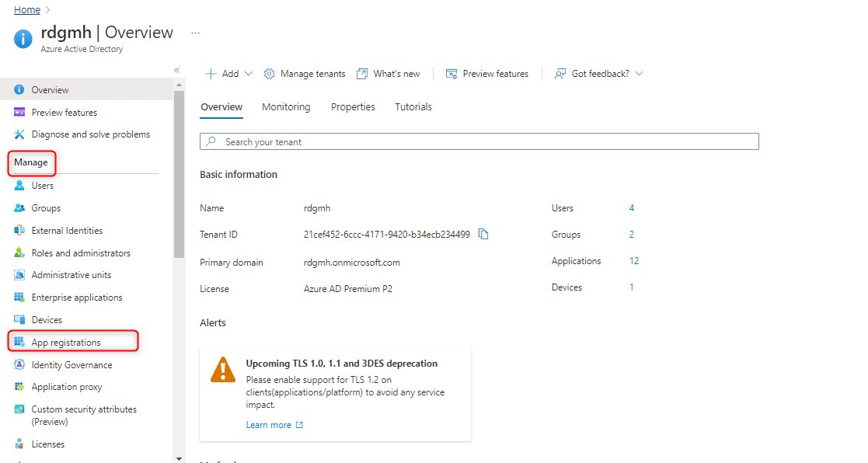Click the Identity Governance icon
This screenshot has width=868, height=463.
point(19,364)
